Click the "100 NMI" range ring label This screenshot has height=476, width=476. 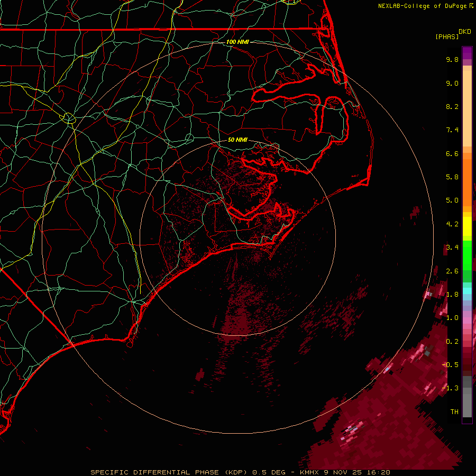pyautogui.click(x=237, y=42)
